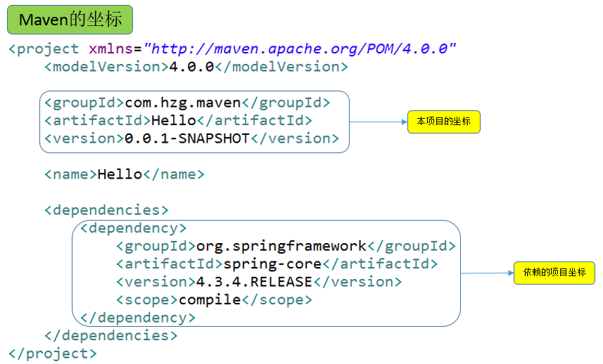Image resolution: width=603 pixels, height=364 pixels.
Task: Click the yellow "依赖的项目坐标" callout box
Action: click(554, 273)
